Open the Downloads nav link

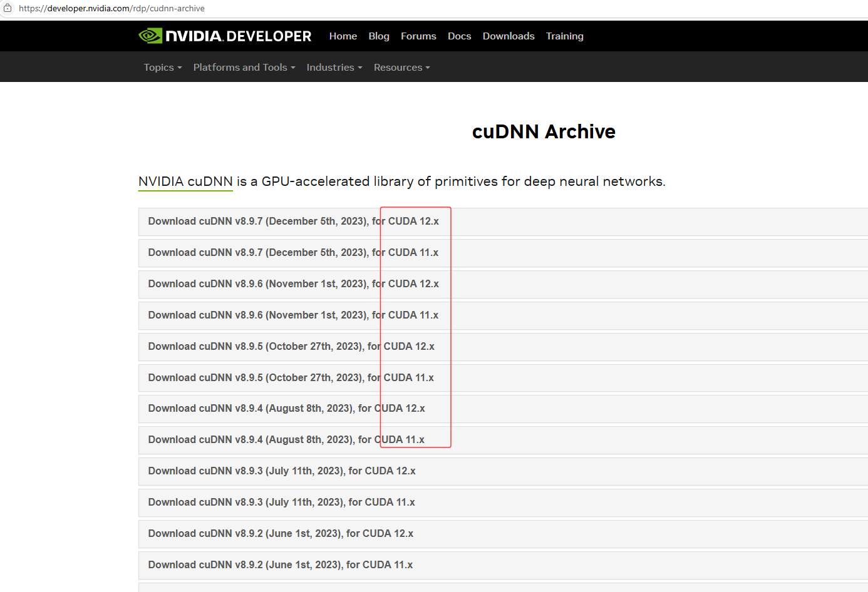(509, 36)
